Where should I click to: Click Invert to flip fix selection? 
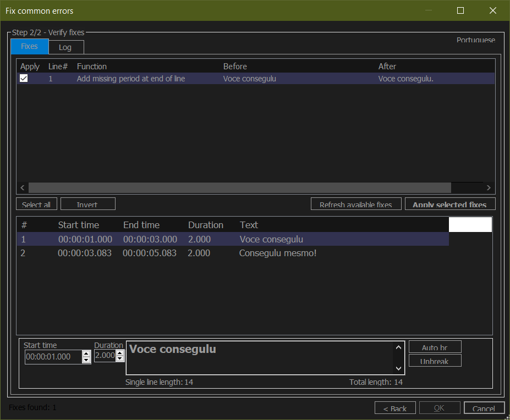[x=87, y=203]
